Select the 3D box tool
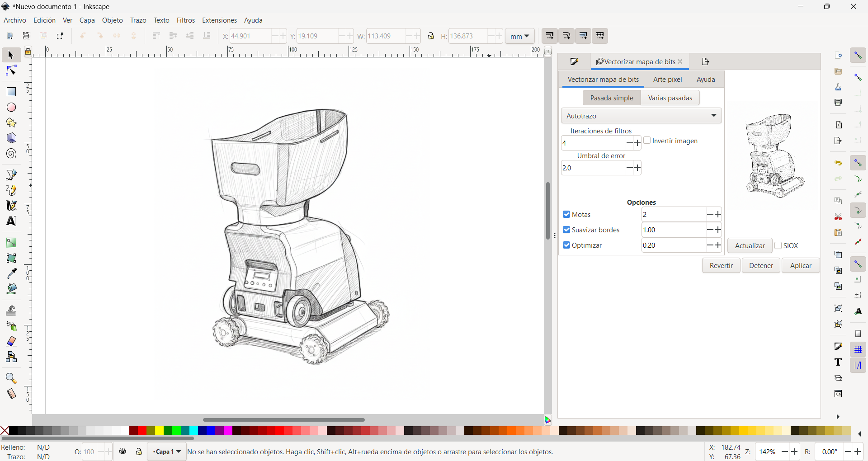 [10, 138]
